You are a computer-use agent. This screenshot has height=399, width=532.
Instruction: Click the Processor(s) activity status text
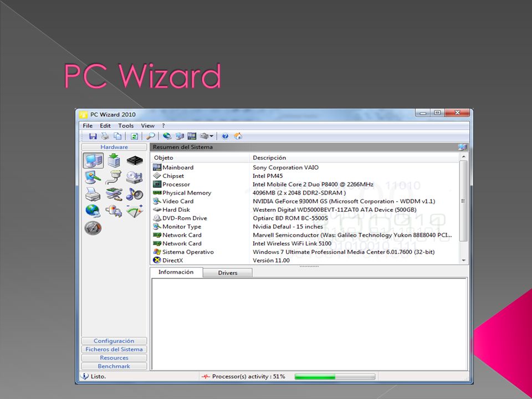(x=248, y=377)
